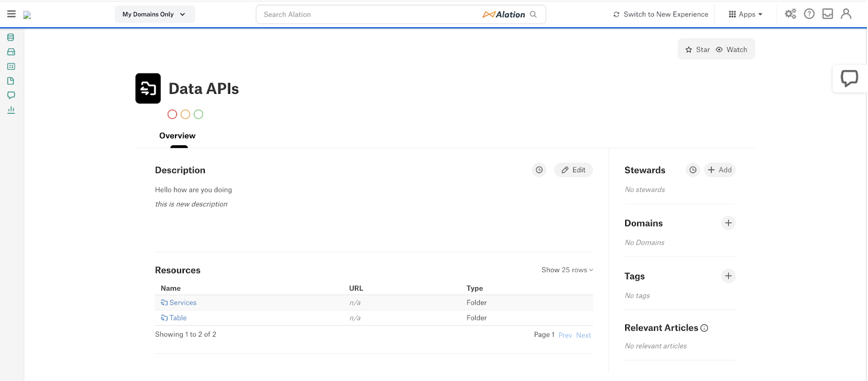The width and height of the screenshot is (868, 381).
Task: Go to Prev page of resources
Action: 565,335
